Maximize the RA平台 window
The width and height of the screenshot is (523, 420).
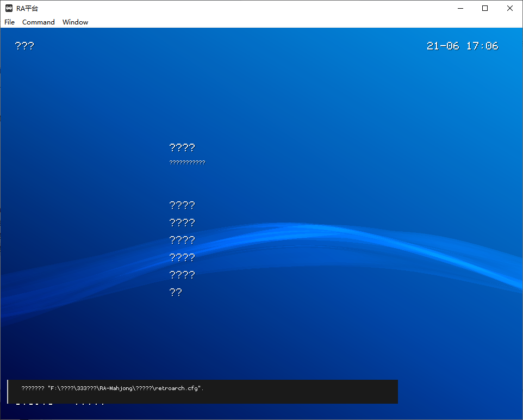pos(485,8)
